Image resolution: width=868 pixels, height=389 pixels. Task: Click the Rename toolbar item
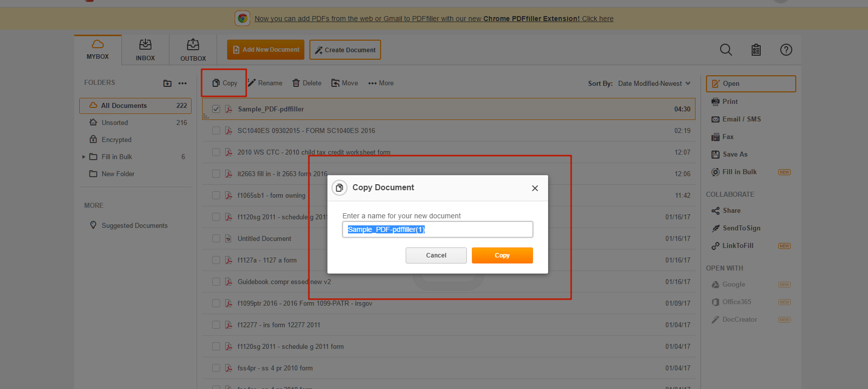point(265,83)
